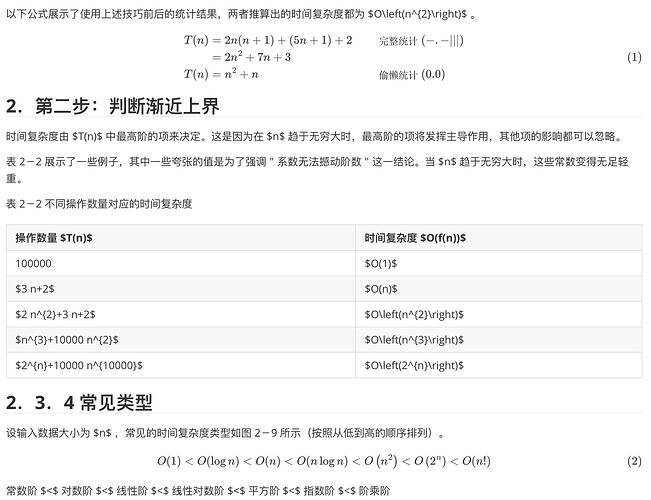Click the formula T(n) = n² + n
Viewport: 651px width, 500px height.
click(x=221, y=74)
